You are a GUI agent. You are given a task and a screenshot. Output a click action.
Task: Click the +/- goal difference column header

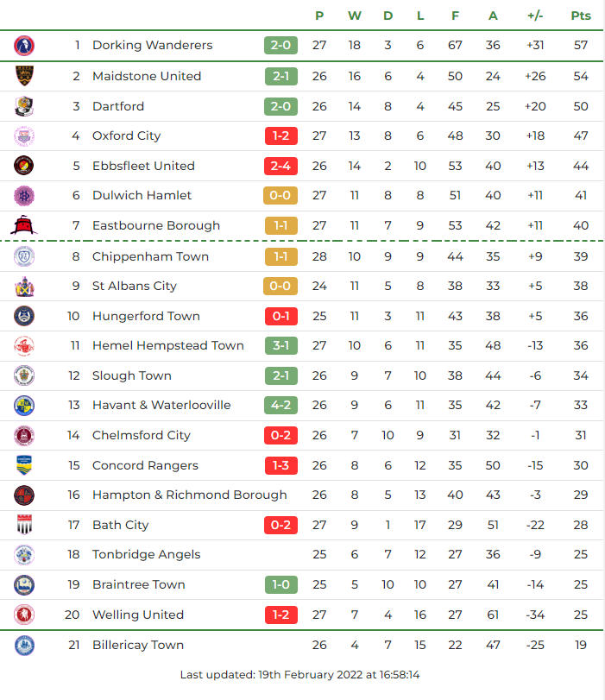(x=535, y=16)
